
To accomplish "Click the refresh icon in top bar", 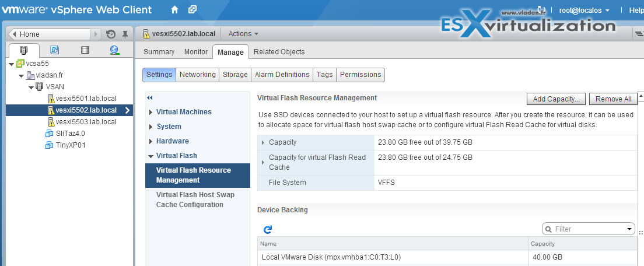I will pos(541,10).
